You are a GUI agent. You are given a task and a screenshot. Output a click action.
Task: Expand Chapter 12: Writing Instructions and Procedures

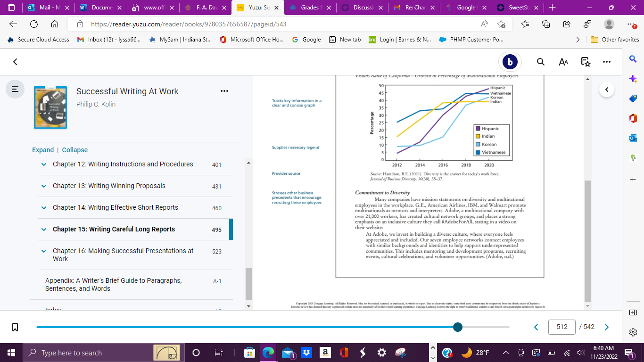tap(44, 165)
